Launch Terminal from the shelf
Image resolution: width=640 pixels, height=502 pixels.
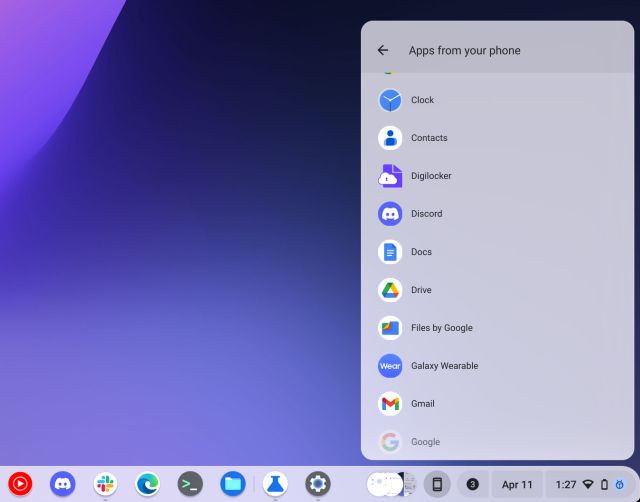point(190,484)
